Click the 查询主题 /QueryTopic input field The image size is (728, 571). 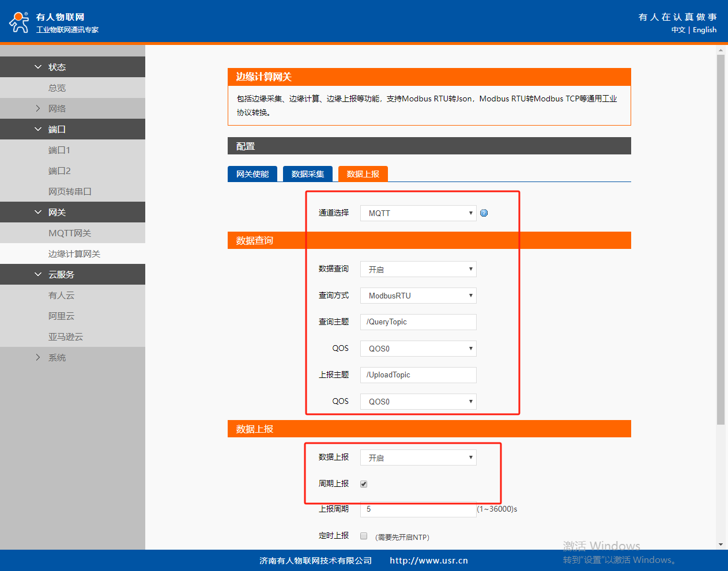(x=418, y=322)
